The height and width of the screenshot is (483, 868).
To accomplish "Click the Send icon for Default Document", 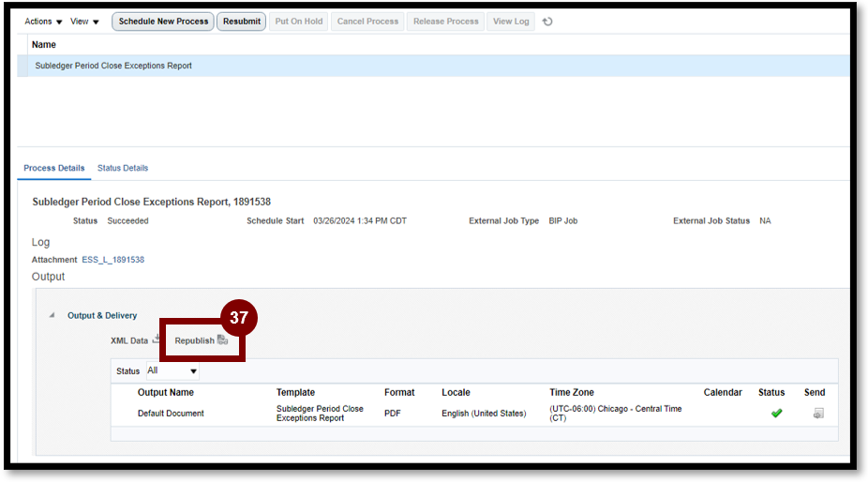I will point(817,414).
